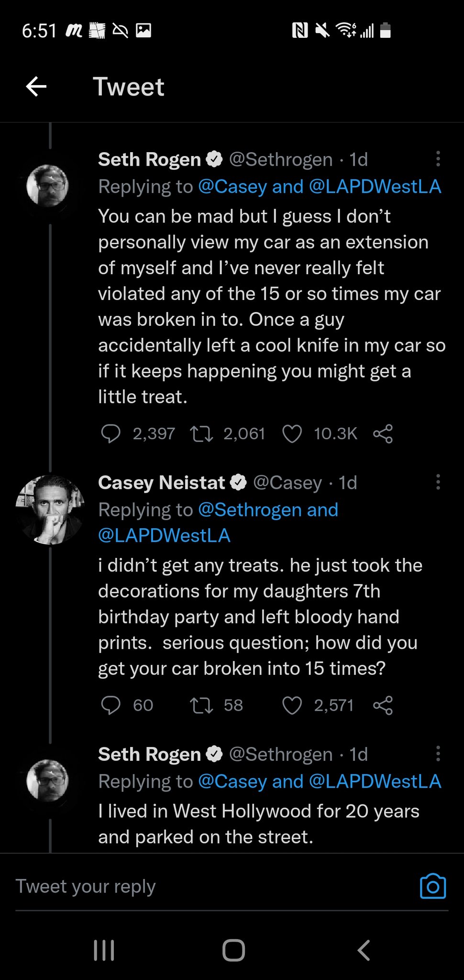The height and width of the screenshot is (980, 464).
Task: Open Android recent apps button
Action: (104, 950)
